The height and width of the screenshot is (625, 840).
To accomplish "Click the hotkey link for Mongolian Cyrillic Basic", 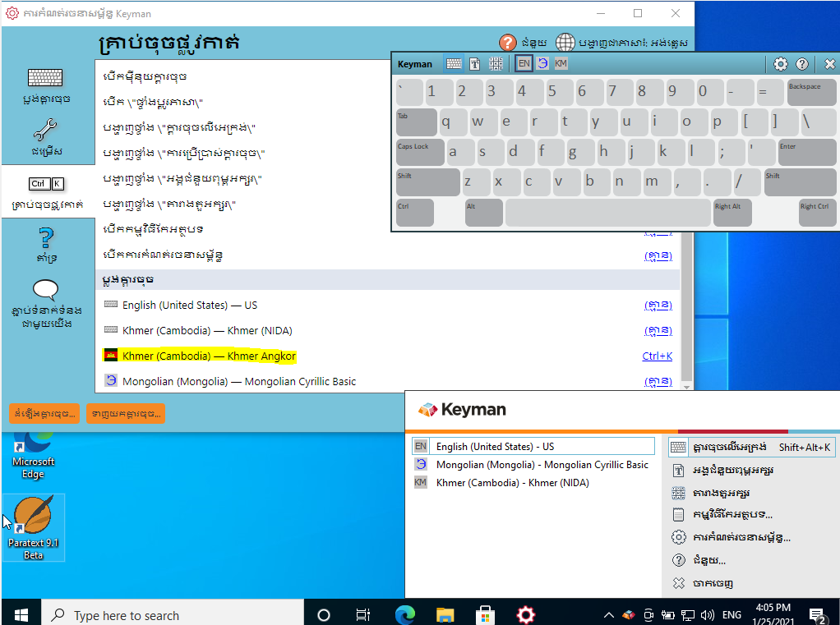I will point(658,382).
